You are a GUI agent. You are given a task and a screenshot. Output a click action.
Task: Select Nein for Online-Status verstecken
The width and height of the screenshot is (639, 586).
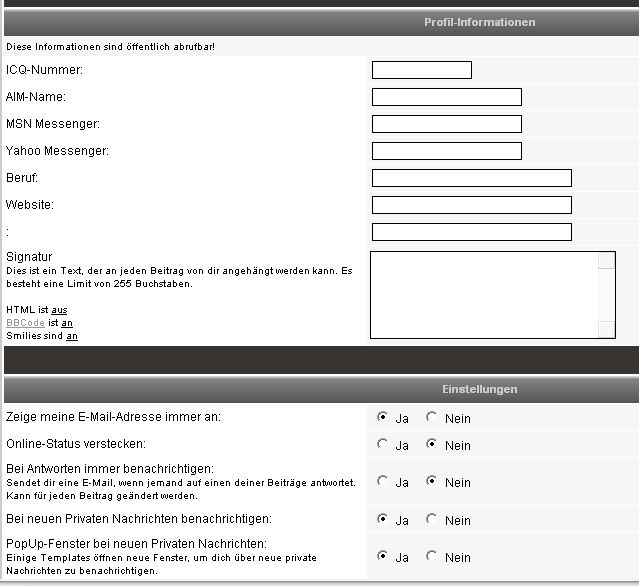(432, 444)
